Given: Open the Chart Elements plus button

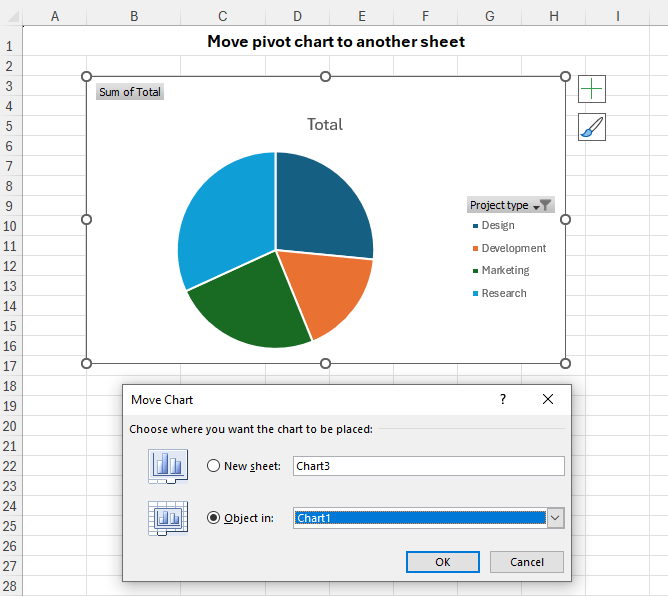Looking at the screenshot, I should [x=591, y=89].
